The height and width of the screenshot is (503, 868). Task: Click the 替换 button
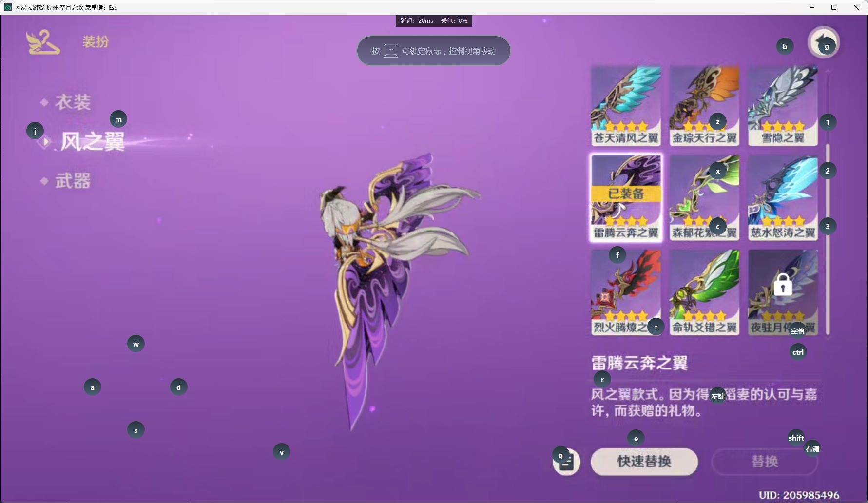pyautogui.click(x=765, y=462)
